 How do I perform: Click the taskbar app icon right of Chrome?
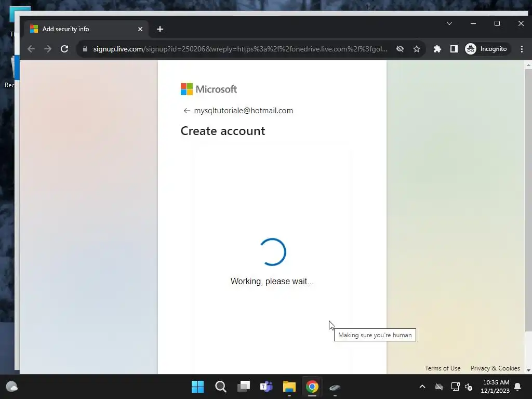(335, 387)
